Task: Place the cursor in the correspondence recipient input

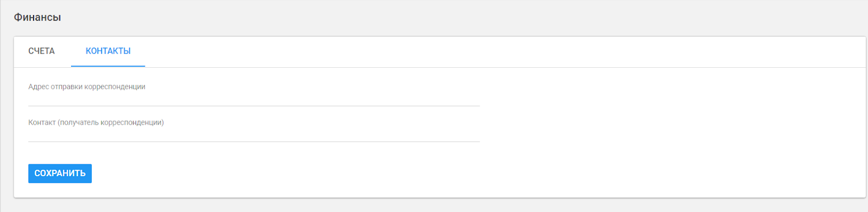Action: point(254,134)
